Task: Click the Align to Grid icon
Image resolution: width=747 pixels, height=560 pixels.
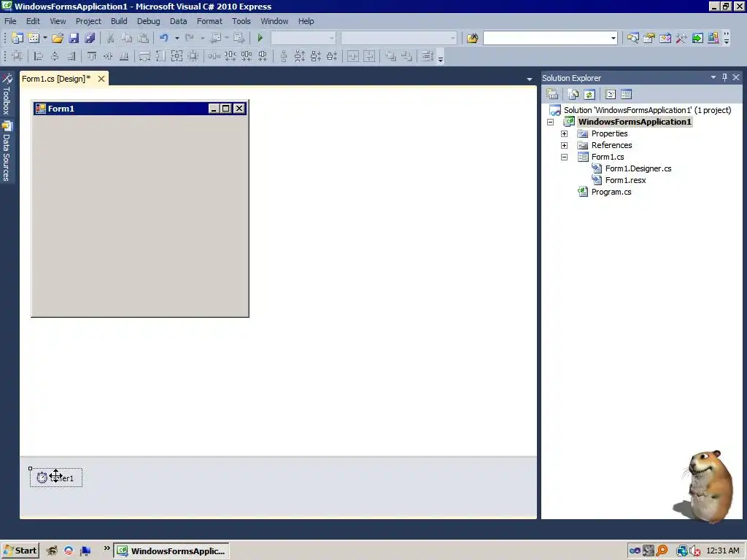Action: (x=18, y=56)
